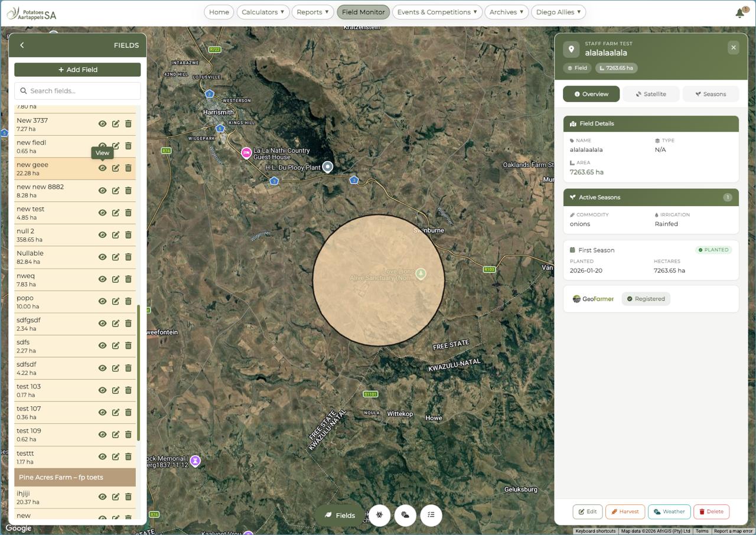This screenshot has height=535, width=756.
Task: Click the Search fields input box
Action: 77,91
